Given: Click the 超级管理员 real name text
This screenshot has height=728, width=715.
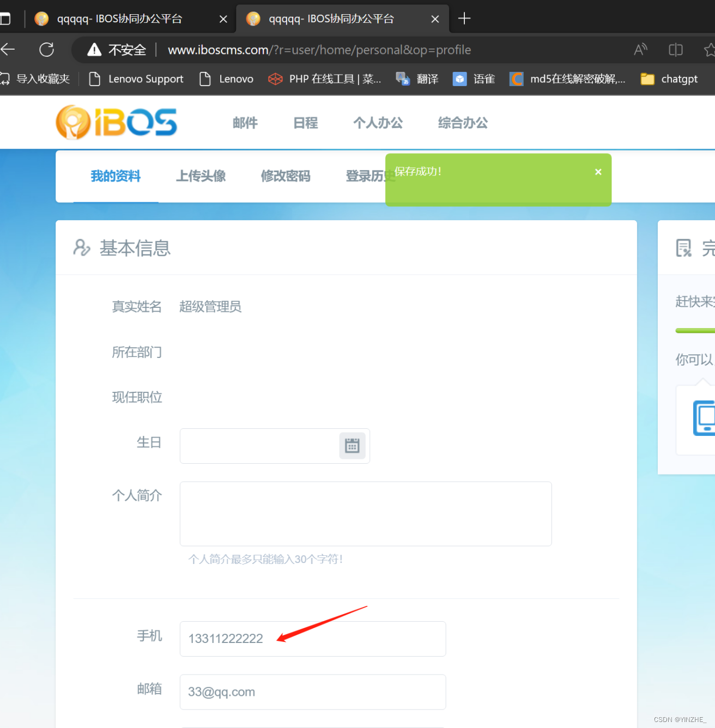Looking at the screenshot, I should [210, 307].
